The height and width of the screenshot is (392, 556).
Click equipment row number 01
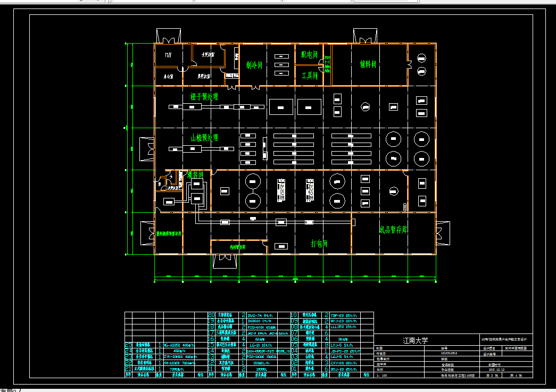(294, 369)
